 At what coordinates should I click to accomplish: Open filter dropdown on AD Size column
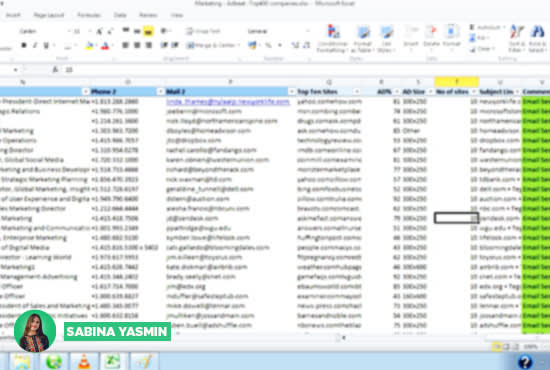click(430, 92)
